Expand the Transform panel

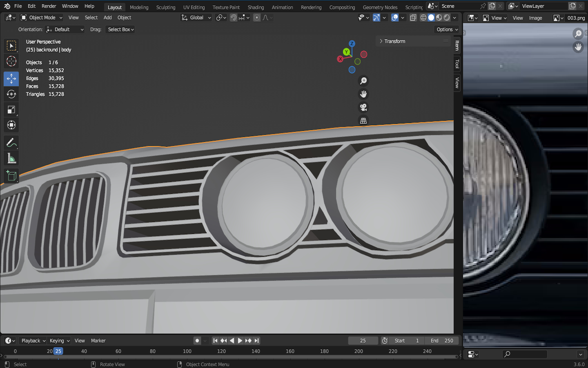394,41
